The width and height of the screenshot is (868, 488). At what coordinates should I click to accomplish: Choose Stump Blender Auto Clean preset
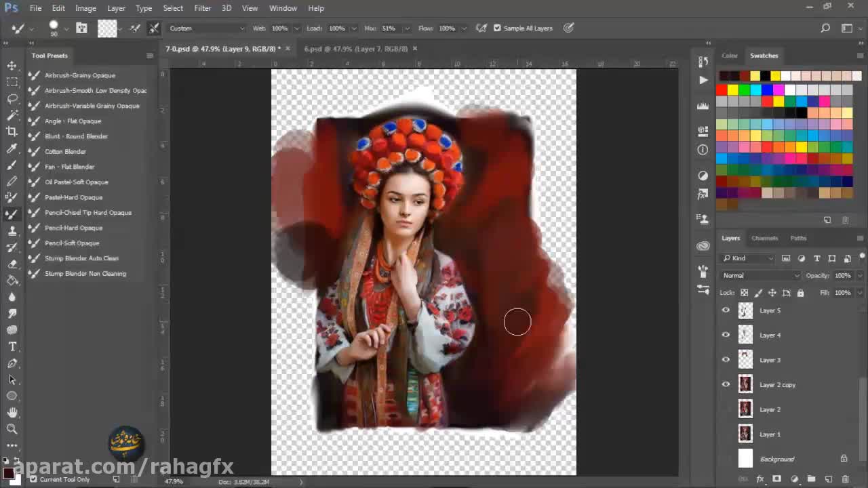pyautogui.click(x=81, y=258)
